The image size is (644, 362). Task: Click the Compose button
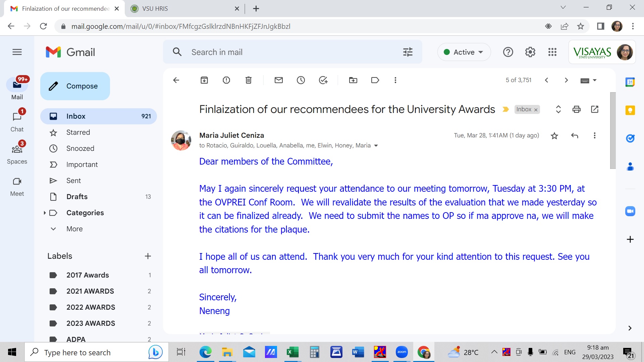75,86
